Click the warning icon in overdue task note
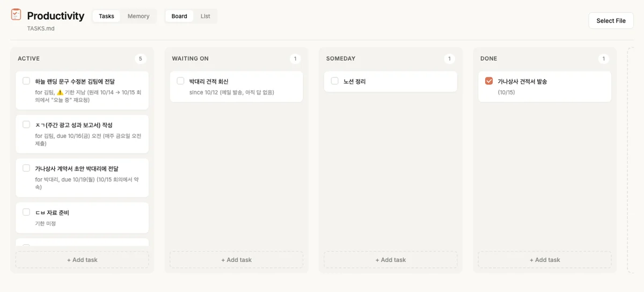This screenshot has width=644, height=292. (60, 92)
